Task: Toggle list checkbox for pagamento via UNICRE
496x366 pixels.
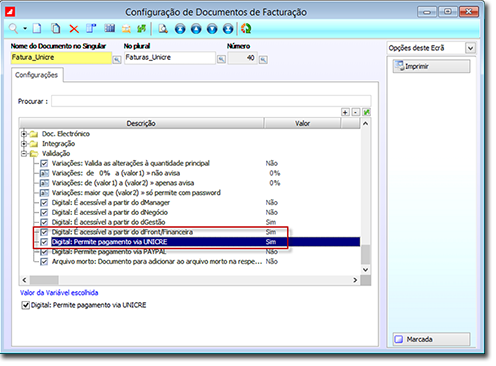Action: pos(44,242)
